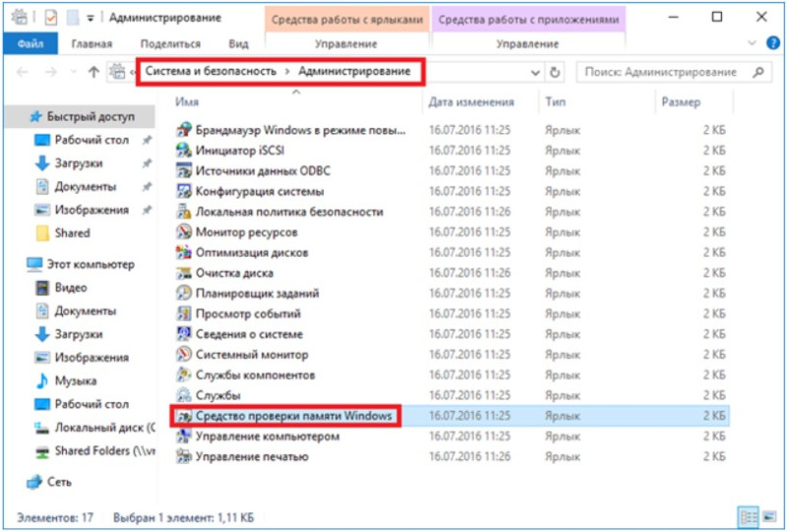Switch to large thumbnails view button

coord(769,516)
